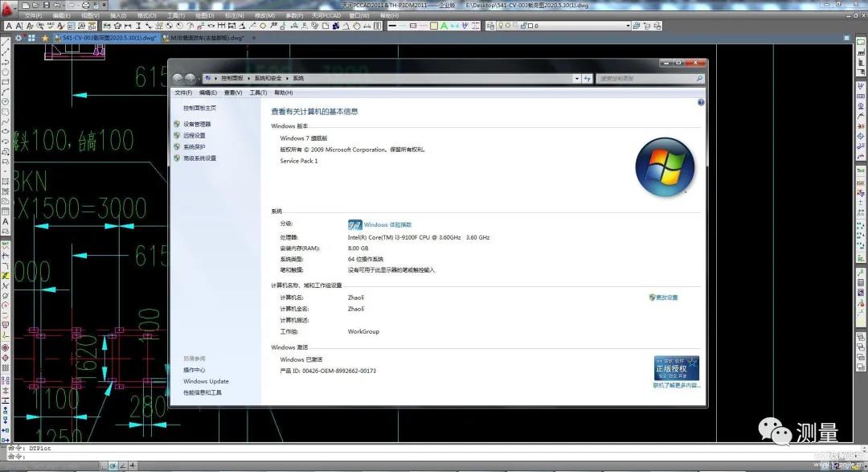This screenshot has height=472, width=868.
Task: Select the single-line text A tool in toolbar
Action: point(19,26)
